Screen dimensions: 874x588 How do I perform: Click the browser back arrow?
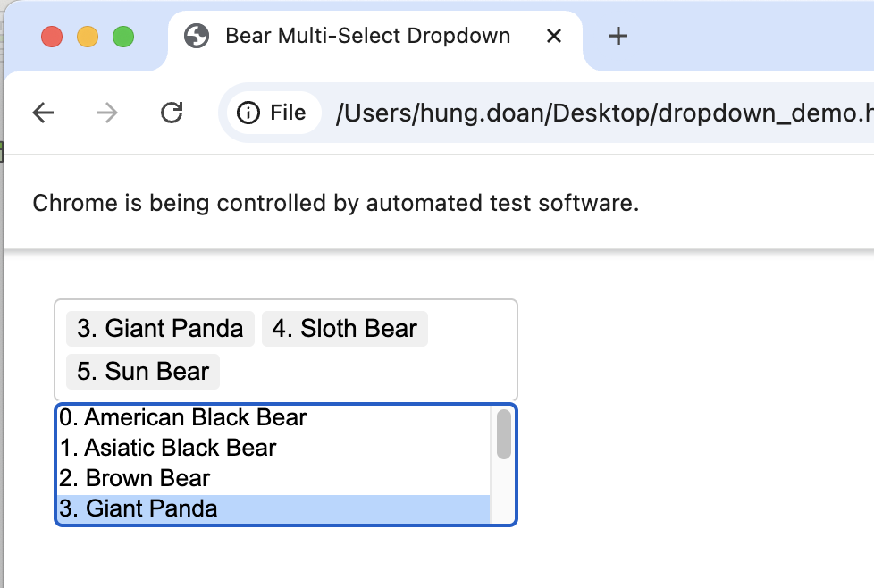pos(43,113)
